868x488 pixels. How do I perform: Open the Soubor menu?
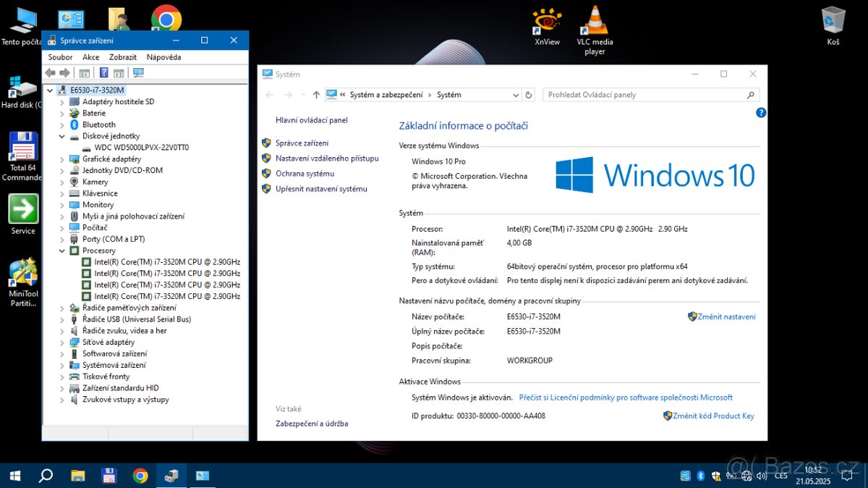(x=60, y=57)
